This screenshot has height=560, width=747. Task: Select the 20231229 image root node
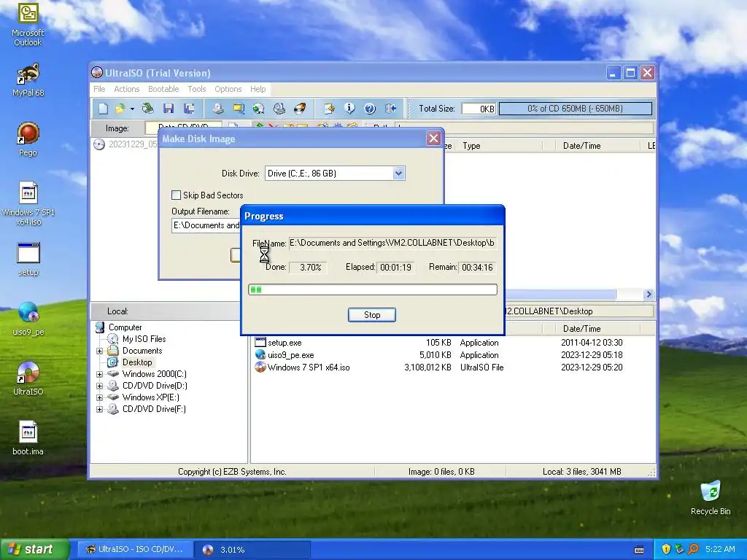coord(125,144)
